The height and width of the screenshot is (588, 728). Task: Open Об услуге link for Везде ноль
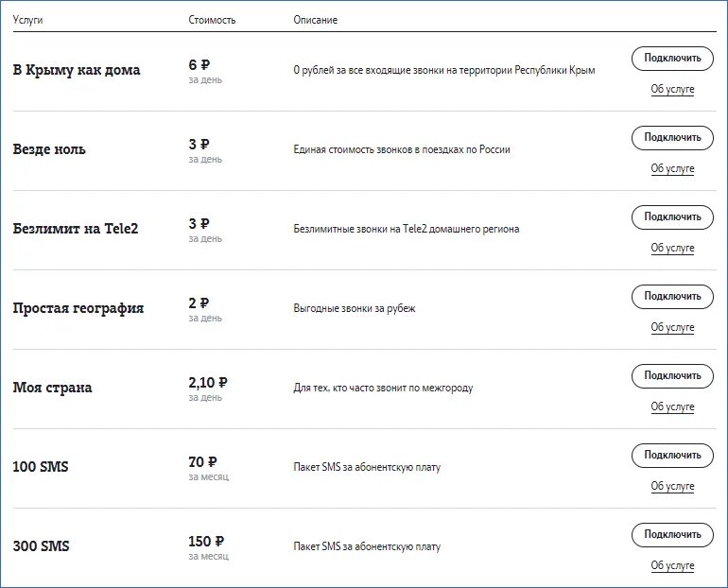(x=672, y=168)
